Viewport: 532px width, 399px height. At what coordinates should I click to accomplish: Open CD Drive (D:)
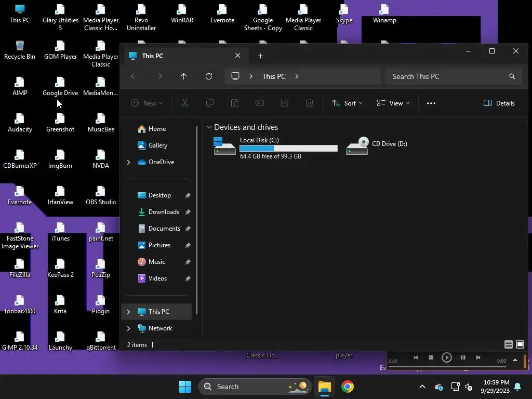(x=377, y=145)
